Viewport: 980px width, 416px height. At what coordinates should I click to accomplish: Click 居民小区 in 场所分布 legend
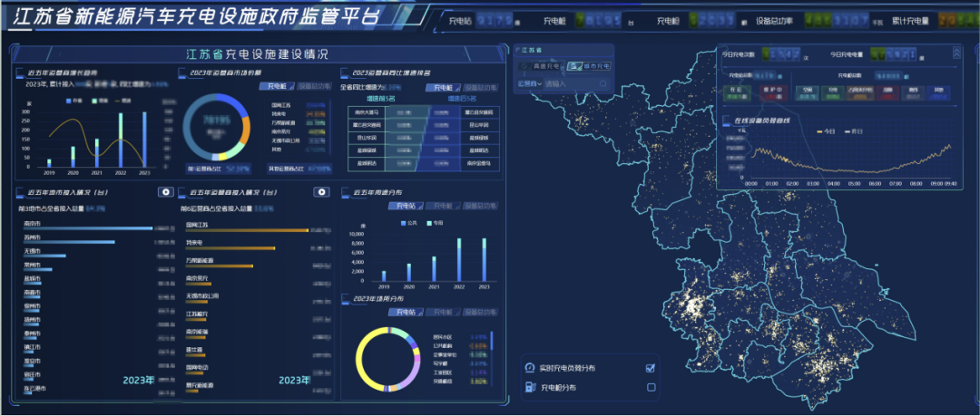pos(442,336)
